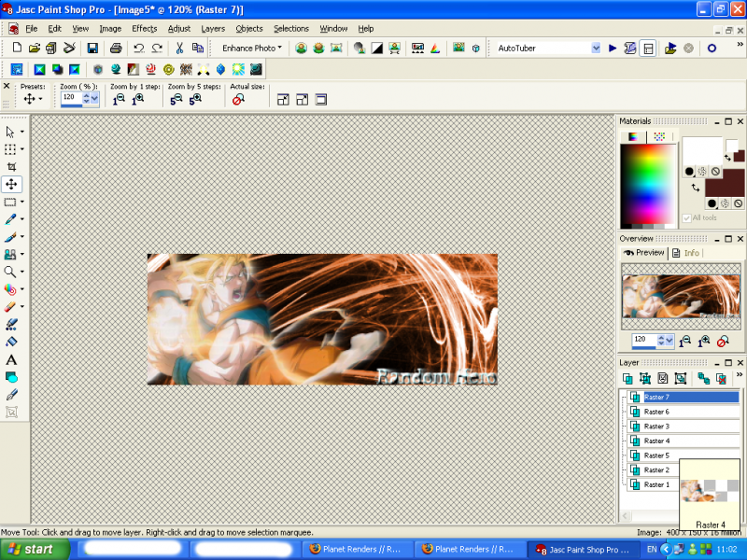Expand the Layer palette toolbar overflow chevron
This screenshot has height=560, width=747.
pos(740,376)
